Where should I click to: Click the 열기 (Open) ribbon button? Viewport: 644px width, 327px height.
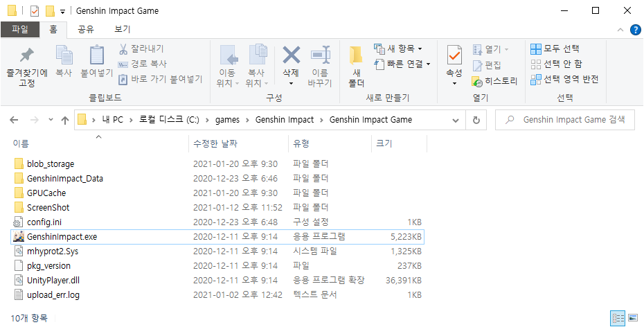(x=491, y=50)
